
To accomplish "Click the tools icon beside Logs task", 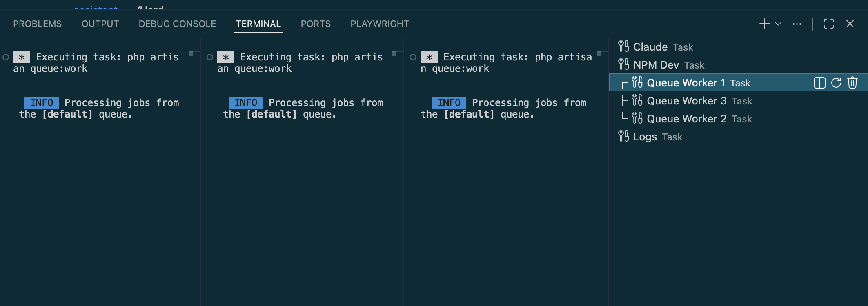I will pyautogui.click(x=623, y=136).
